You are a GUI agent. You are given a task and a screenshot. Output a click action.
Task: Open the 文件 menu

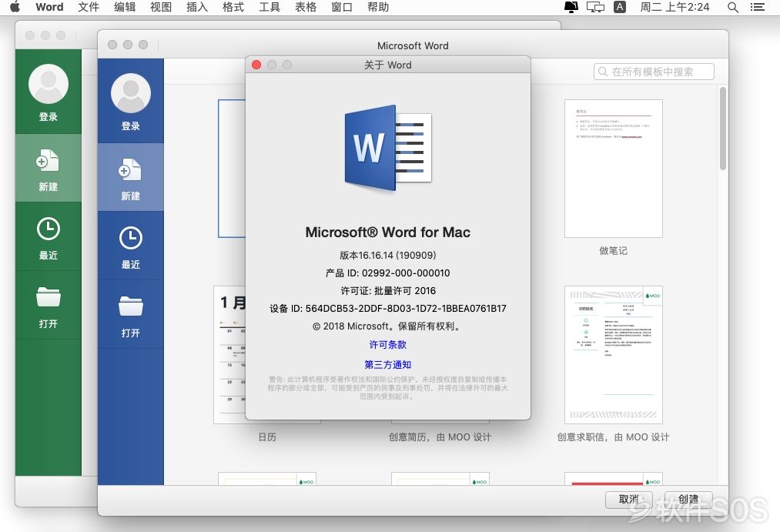click(x=89, y=7)
